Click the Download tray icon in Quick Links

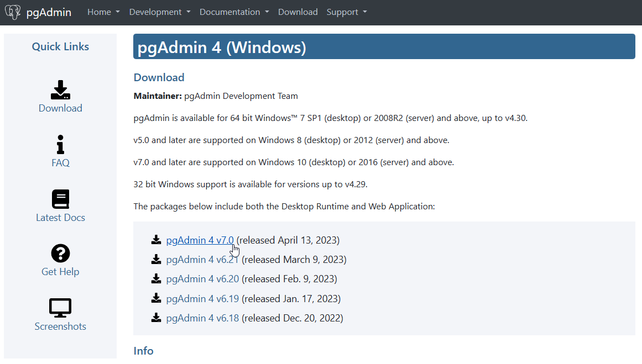(x=60, y=90)
